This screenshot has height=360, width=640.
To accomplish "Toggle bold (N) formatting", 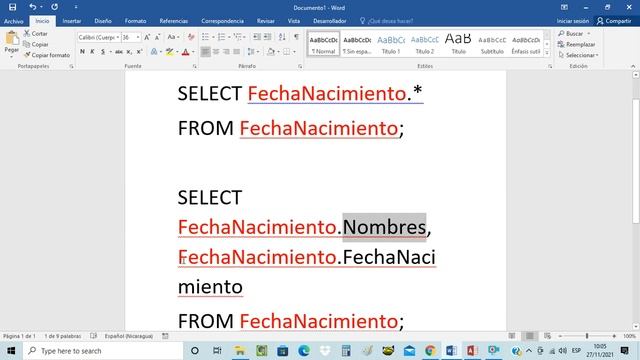I will [82, 52].
